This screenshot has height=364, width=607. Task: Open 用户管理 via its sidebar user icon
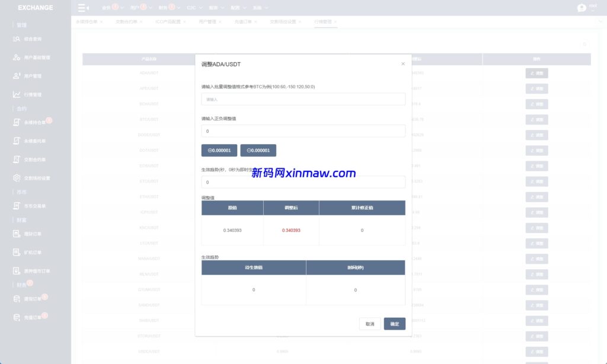pyautogui.click(x=17, y=76)
